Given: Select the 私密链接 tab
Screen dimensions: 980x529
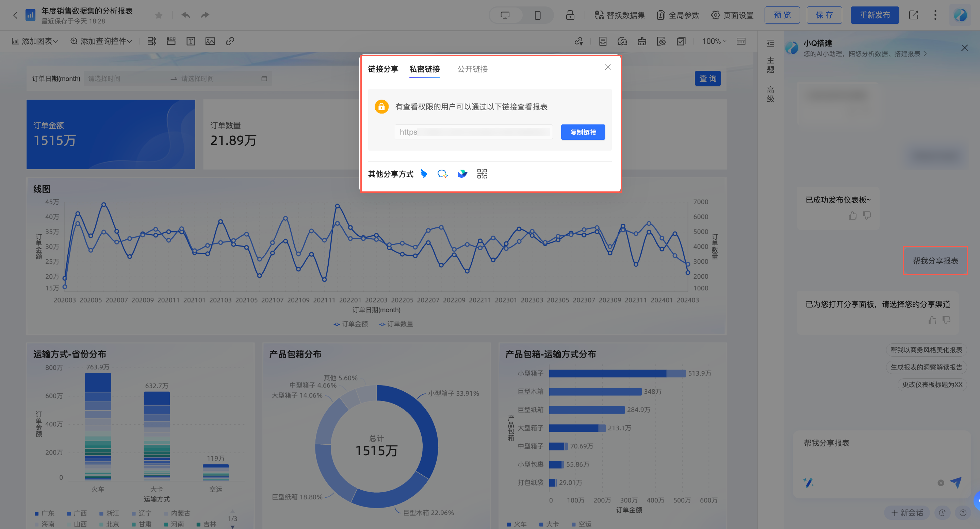Looking at the screenshot, I should tap(425, 69).
